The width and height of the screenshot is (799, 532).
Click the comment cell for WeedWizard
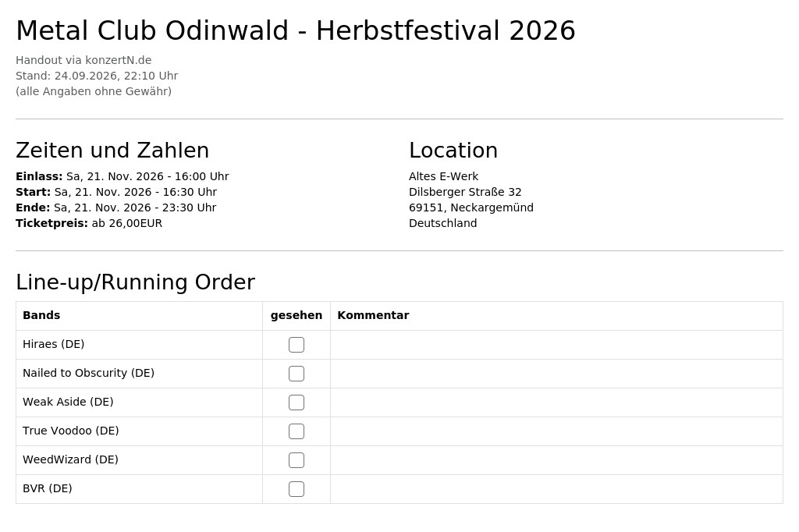556,460
